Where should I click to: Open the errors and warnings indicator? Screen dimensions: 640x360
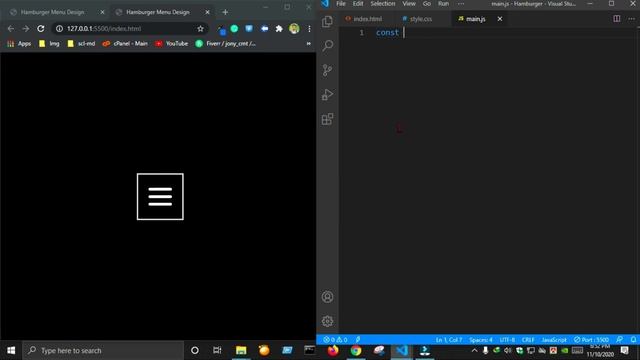coord(335,340)
